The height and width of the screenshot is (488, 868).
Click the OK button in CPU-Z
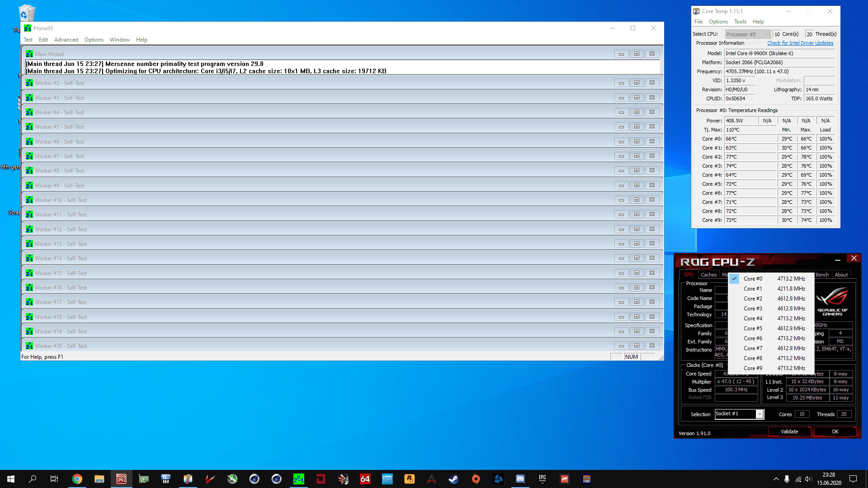tap(835, 432)
